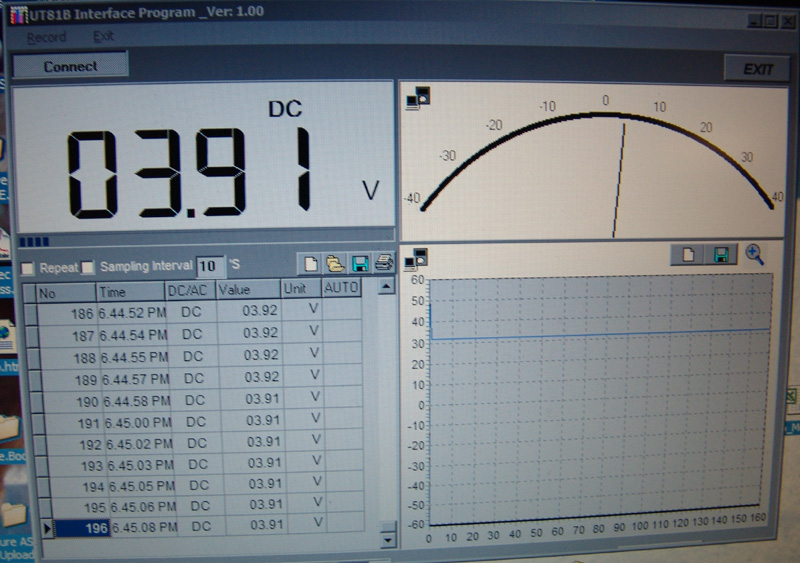Click the Connect button
Screen dimensions: 800x563
70,66
